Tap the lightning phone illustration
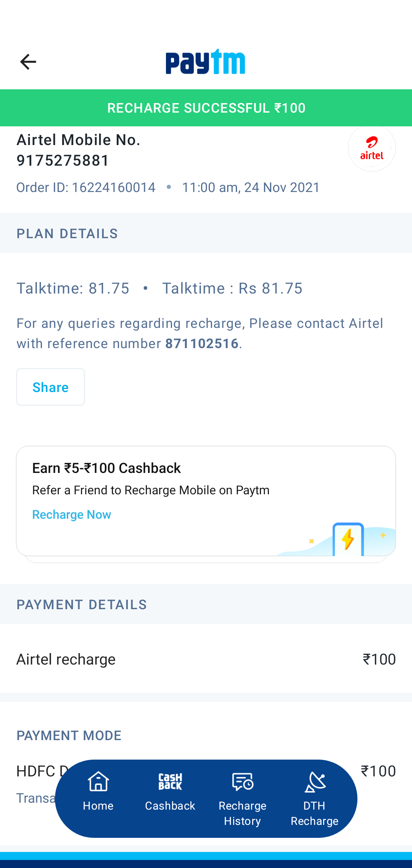Viewport: 412px width, 868px height. click(348, 539)
